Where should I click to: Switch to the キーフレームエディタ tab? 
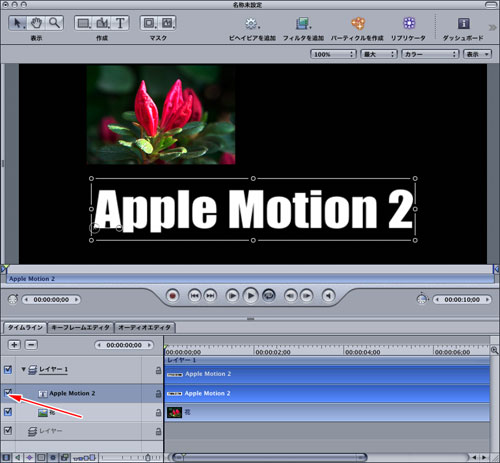click(x=81, y=328)
